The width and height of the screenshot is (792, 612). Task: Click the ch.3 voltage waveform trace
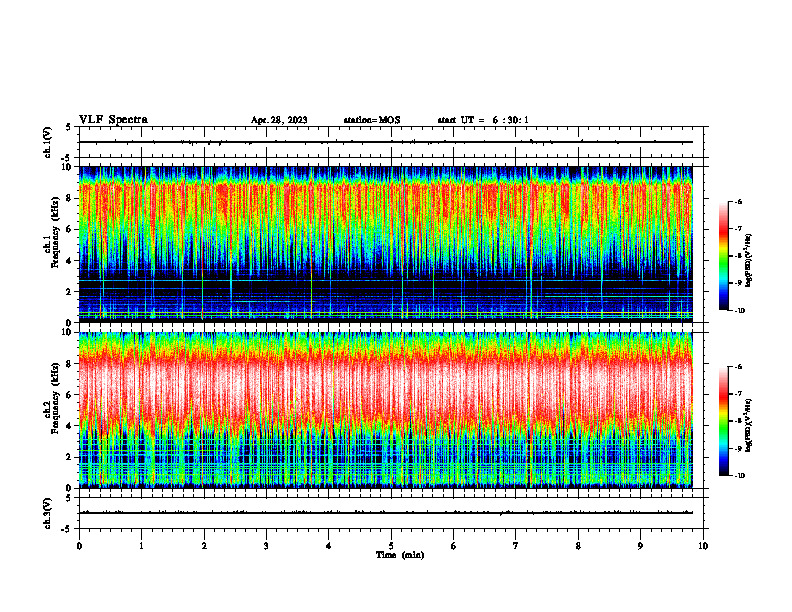[385, 513]
